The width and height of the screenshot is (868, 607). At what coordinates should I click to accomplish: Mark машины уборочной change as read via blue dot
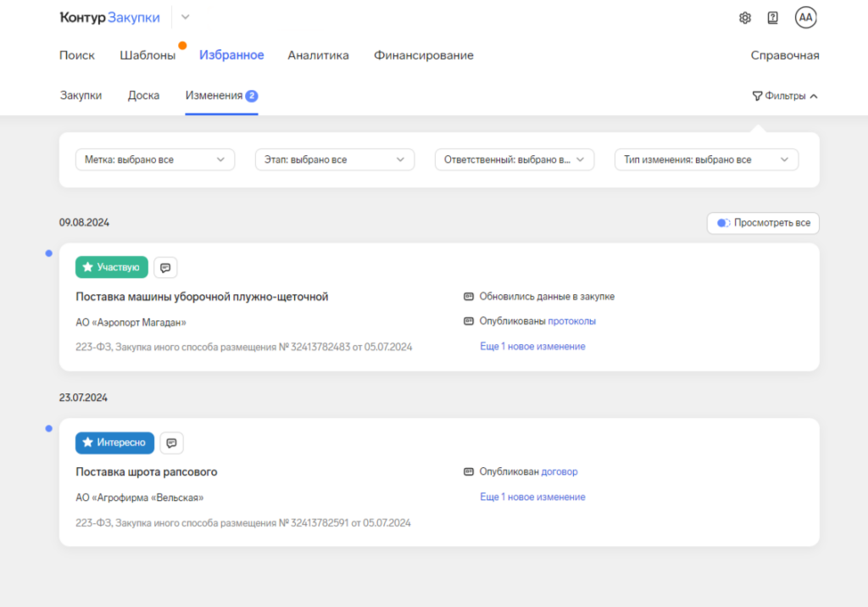pyautogui.click(x=48, y=253)
